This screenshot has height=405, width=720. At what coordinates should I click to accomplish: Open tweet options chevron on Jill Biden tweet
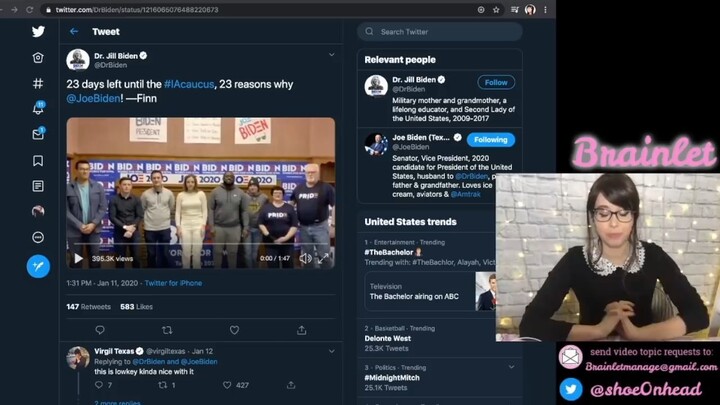(332, 55)
